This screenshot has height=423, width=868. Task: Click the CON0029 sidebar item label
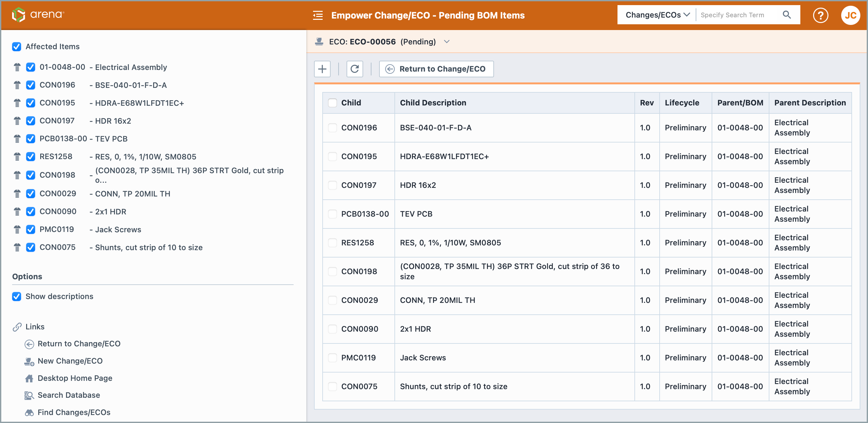click(x=58, y=193)
